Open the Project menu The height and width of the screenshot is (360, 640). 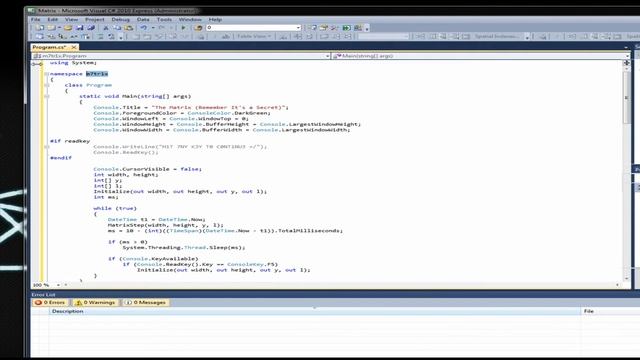pos(95,19)
